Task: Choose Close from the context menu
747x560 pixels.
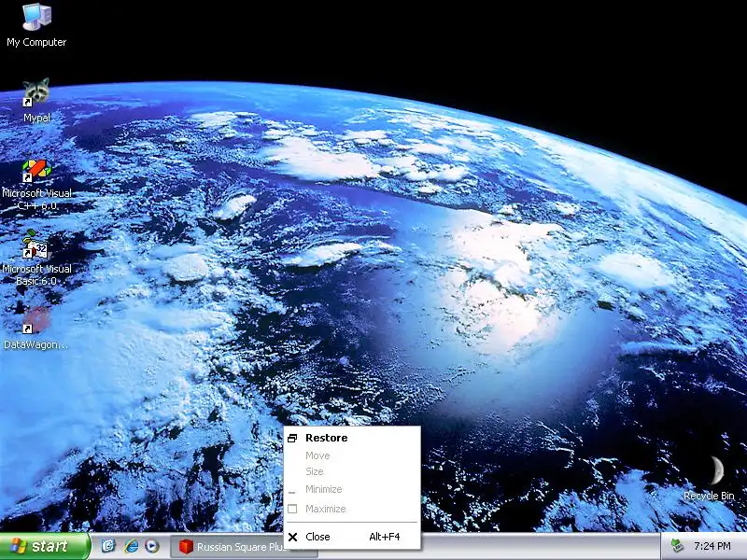Action: (x=352, y=537)
